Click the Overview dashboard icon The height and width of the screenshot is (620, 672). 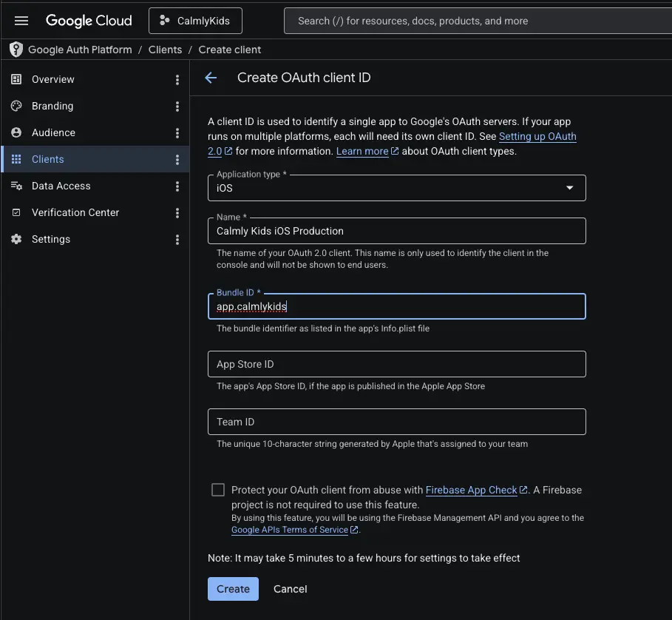(16, 79)
